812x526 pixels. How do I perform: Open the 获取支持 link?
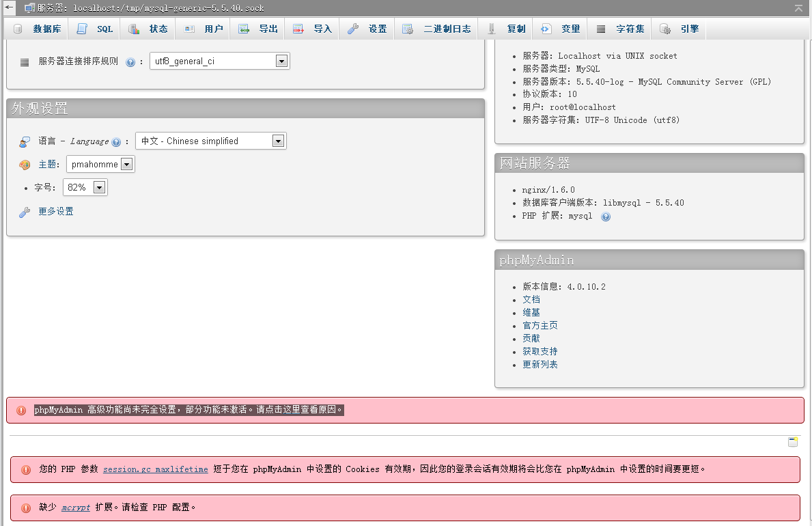pyautogui.click(x=540, y=351)
